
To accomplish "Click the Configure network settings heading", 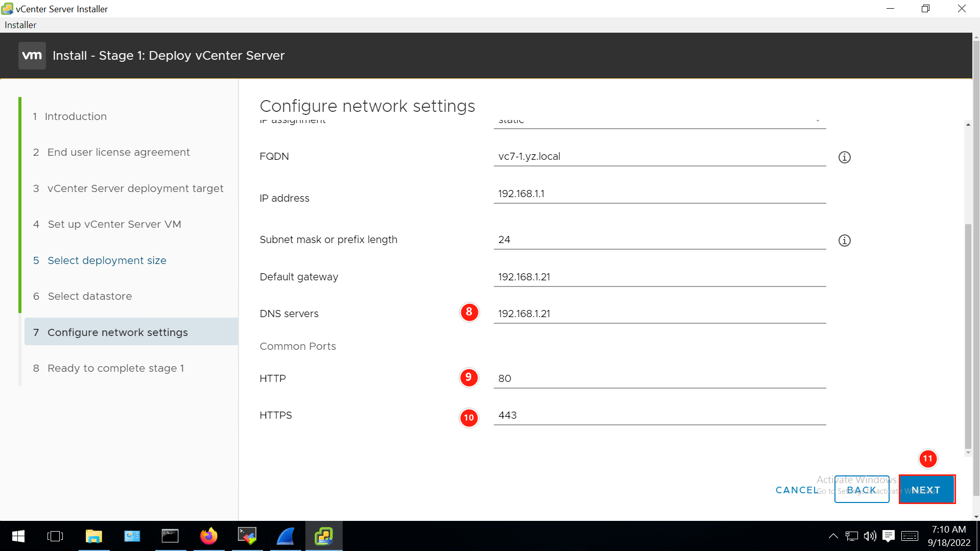I will tap(367, 106).
